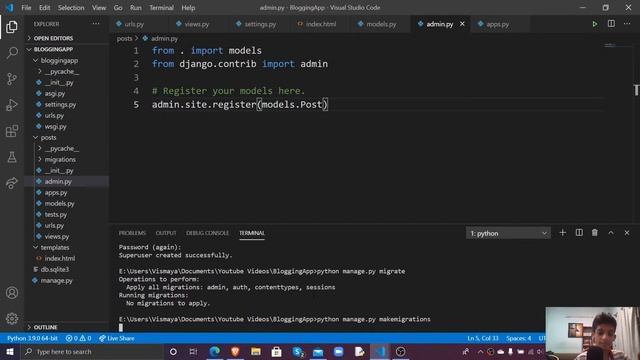Screen dimensions: 640x360
Task: Switch to the index.html tab
Action: click(x=320, y=24)
